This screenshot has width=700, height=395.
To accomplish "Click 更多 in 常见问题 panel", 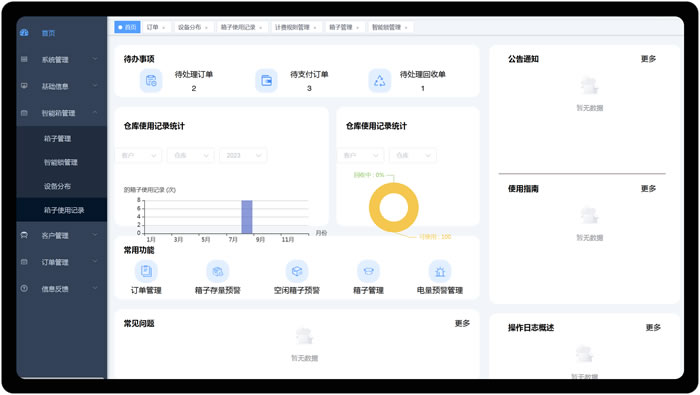I will [462, 323].
